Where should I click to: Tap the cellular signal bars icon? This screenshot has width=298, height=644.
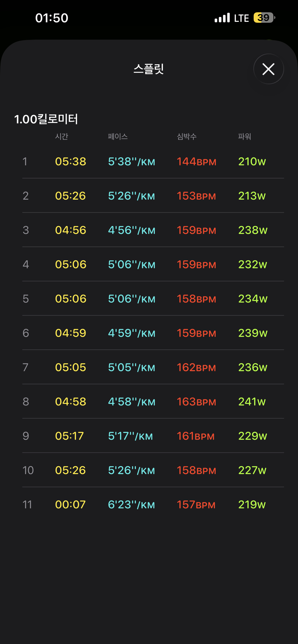pos(222,18)
